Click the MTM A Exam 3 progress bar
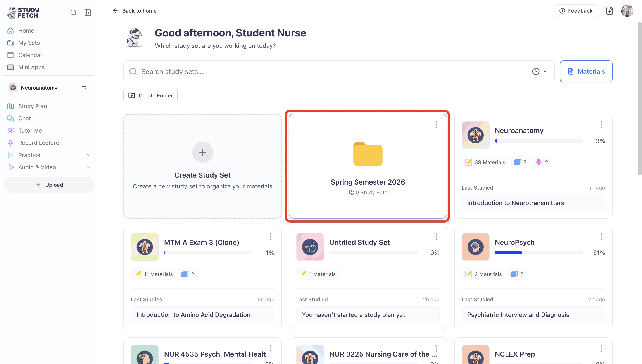Screen dimensions: 642x364 coord(208,253)
